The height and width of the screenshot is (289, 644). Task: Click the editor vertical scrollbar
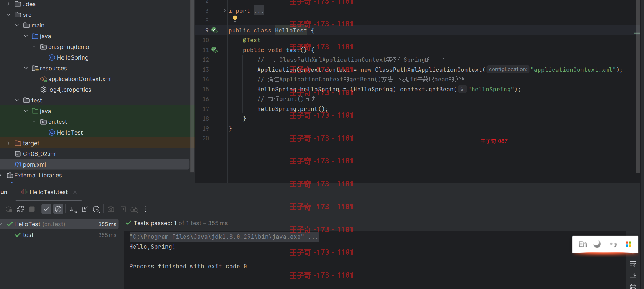(638, 87)
